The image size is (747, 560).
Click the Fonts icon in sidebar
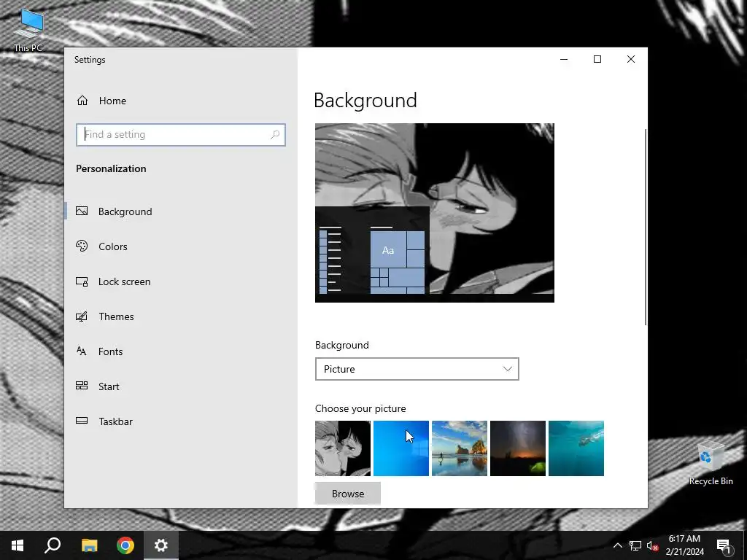click(x=82, y=351)
